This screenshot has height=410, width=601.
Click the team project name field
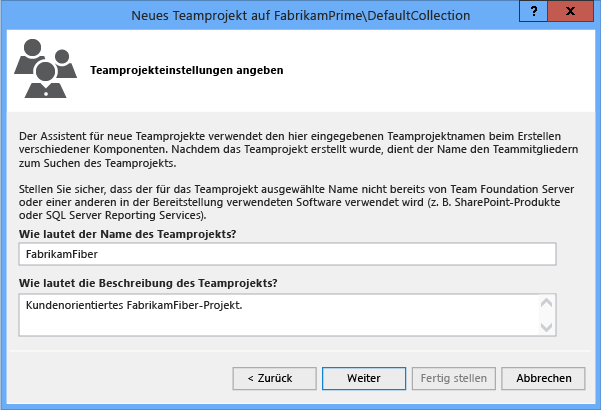click(x=287, y=254)
